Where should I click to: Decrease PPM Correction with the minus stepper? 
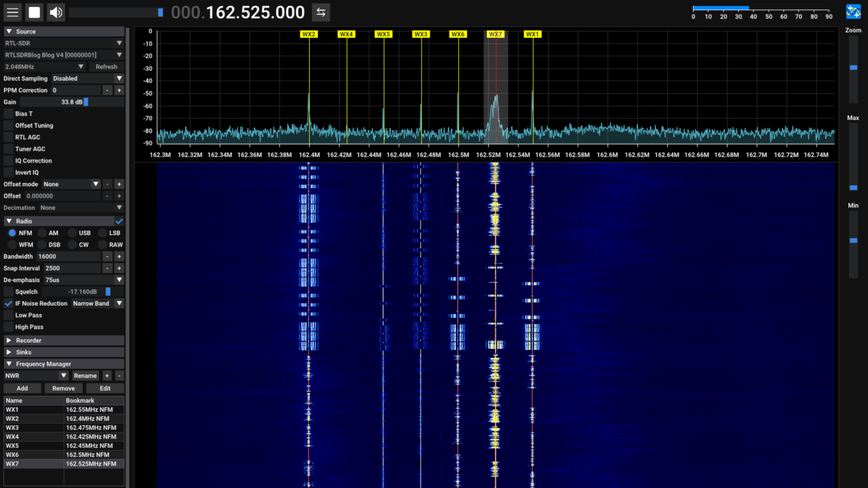(x=107, y=89)
